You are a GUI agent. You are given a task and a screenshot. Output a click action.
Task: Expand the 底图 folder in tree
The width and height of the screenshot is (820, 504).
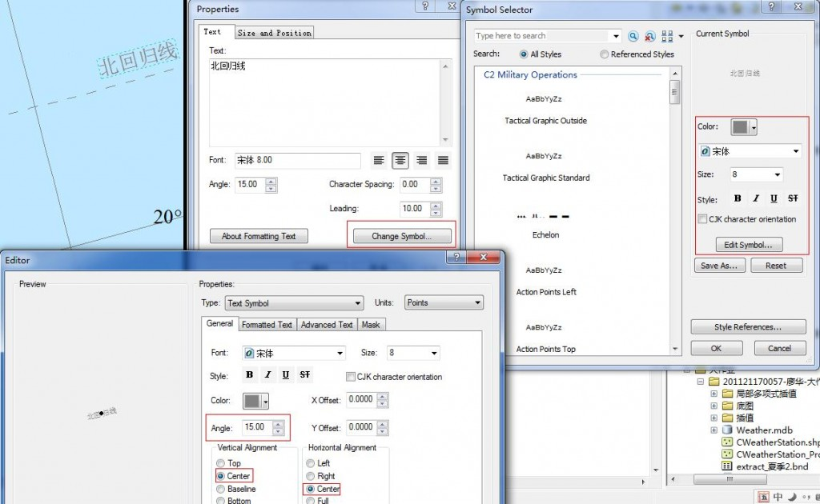(713, 406)
